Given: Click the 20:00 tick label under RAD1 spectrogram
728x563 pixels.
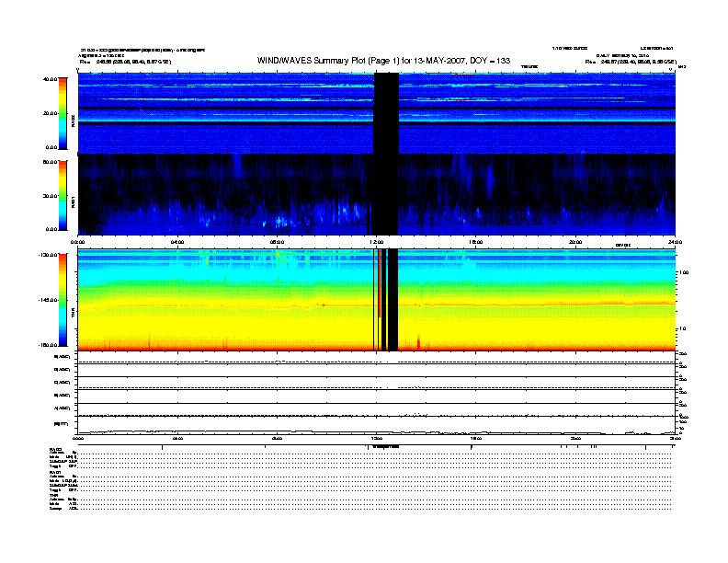Looking at the screenshot, I should [575, 242].
